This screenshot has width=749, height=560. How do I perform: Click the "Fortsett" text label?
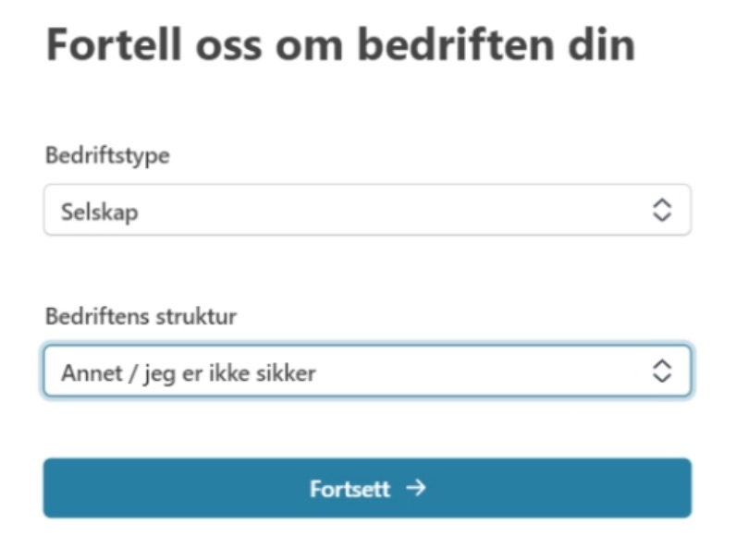(x=350, y=489)
